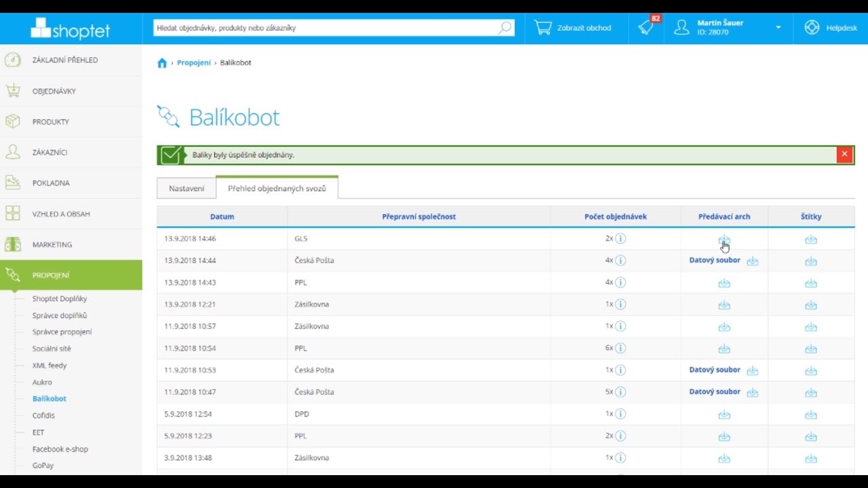Open user menu dropdown arrow for Martin Šauer
The width and height of the screenshot is (868, 488).
tap(778, 28)
